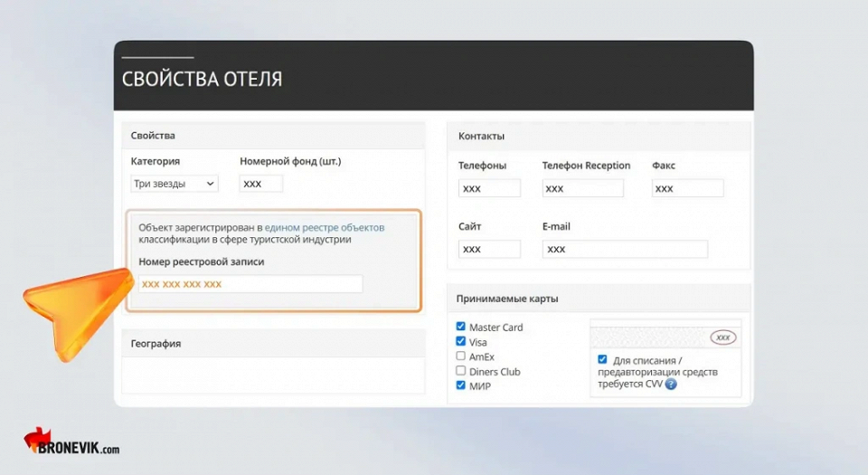Uncheck the Master Card checkbox

pyautogui.click(x=461, y=327)
